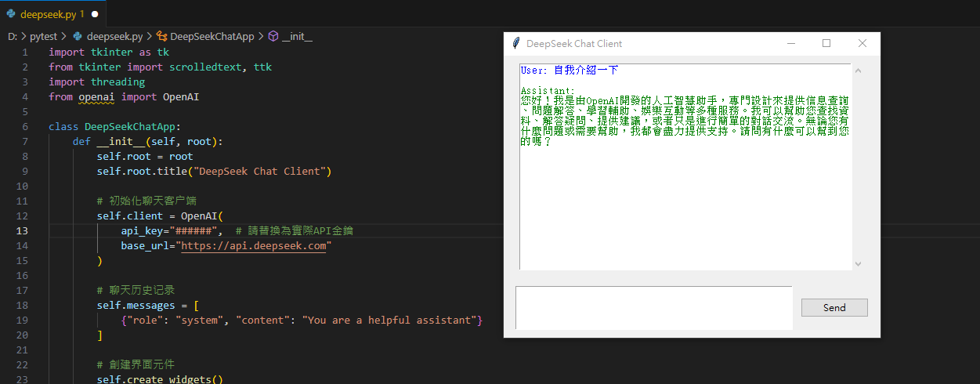This screenshot has height=384, width=980.
Task: Click the 'Assistant:' label in chat
Action: click(548, 91)
